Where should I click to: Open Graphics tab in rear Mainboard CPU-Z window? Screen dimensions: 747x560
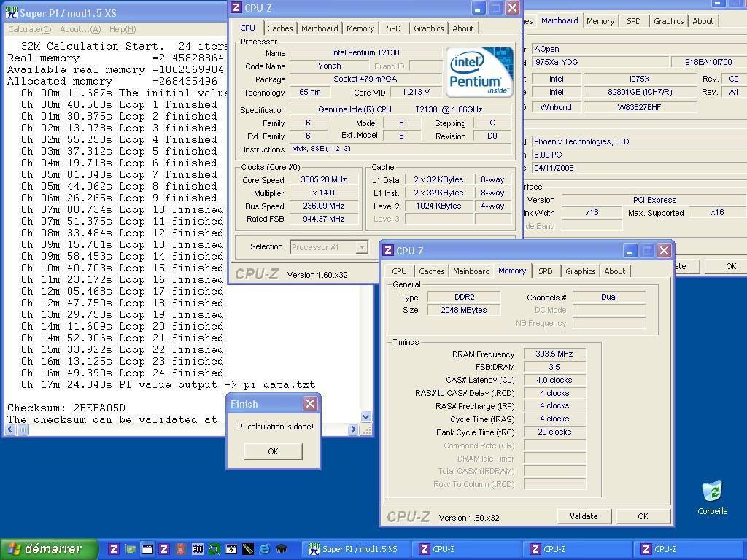coord(668,21)
